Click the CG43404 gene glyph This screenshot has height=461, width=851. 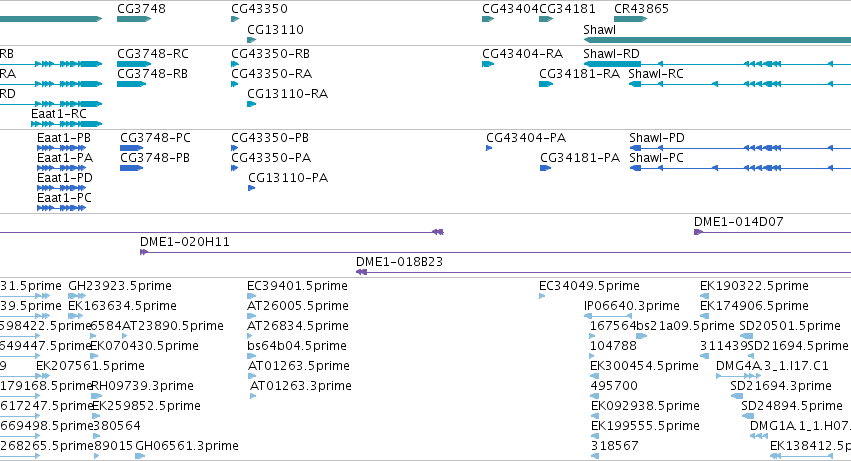(x=488, y=19)
